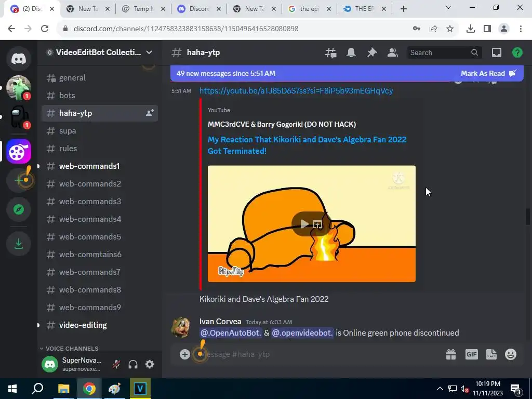Open a new Chrome tab with plus
532x399 pixels.
(x=403, y=9)
